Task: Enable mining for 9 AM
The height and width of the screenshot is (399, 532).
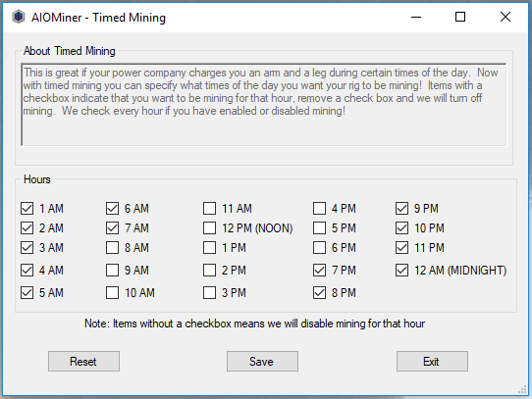Action: point(112,271)
